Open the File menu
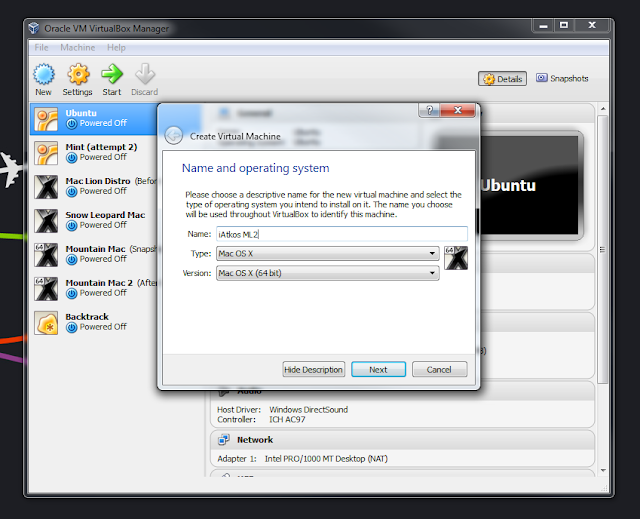This screenshot has height=519, width=640. (41, 47)
